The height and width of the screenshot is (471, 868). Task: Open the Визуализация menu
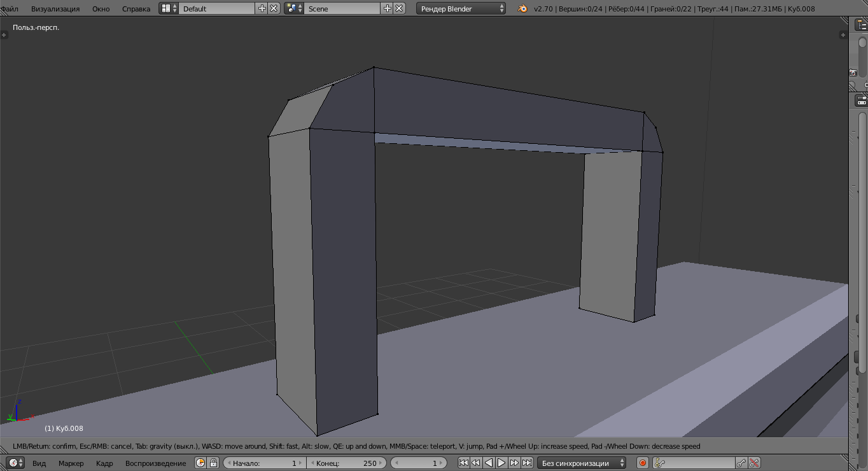55,9
